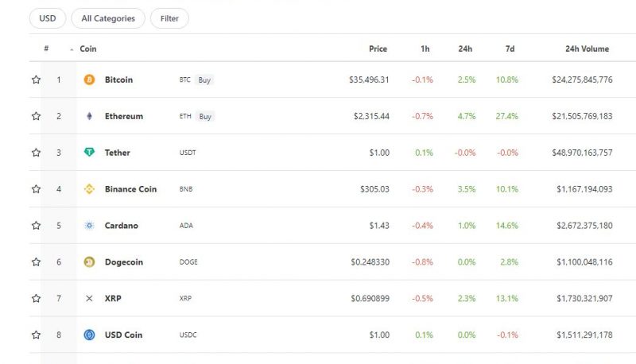Click the Ethereum logo icon
Viewport: 636px width, 364px height.
[89, 116]
